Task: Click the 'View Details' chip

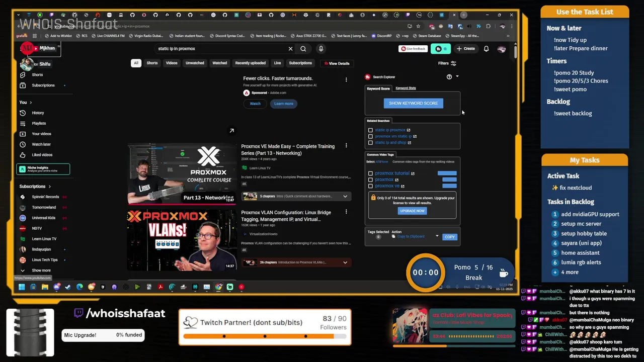Action: pyautogui.click(x=337, y=63)
